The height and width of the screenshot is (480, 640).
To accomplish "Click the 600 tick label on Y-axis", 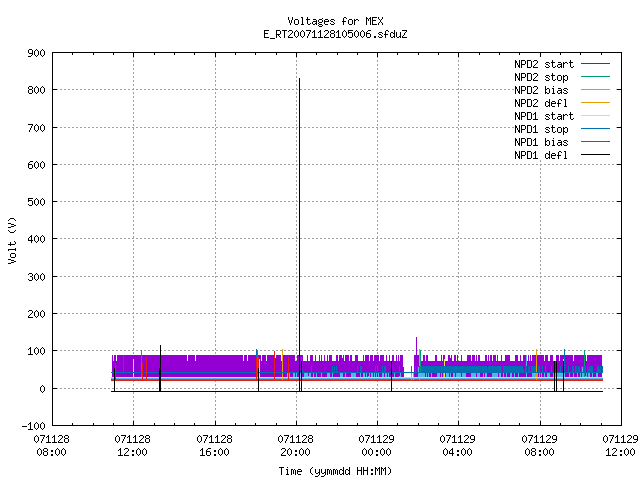I will coord(36,165).
